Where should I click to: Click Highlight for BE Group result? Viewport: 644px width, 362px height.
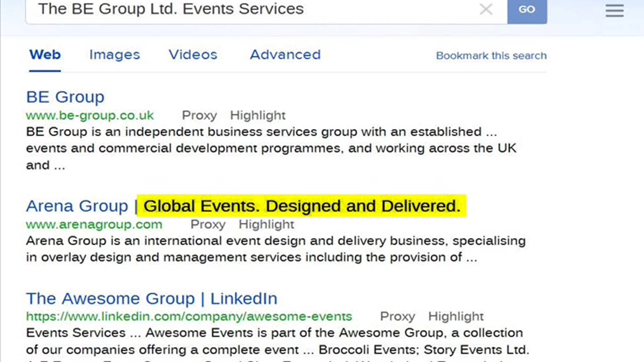click(x=258, y=115)
